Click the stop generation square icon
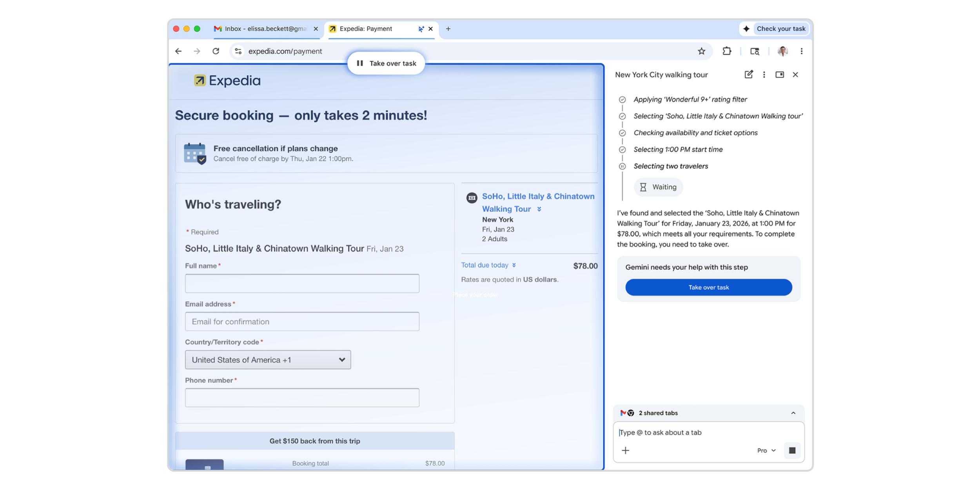 pos(792,450)
